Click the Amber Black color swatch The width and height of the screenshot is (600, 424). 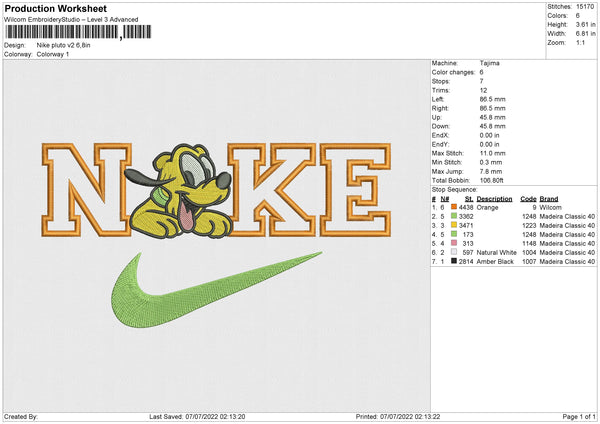(454, 261)
